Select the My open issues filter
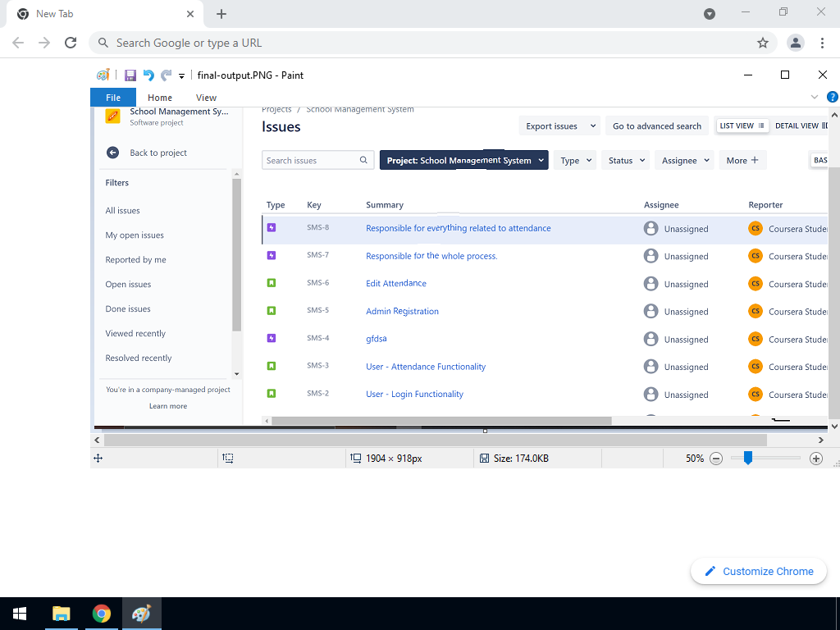 coord(135,235)
